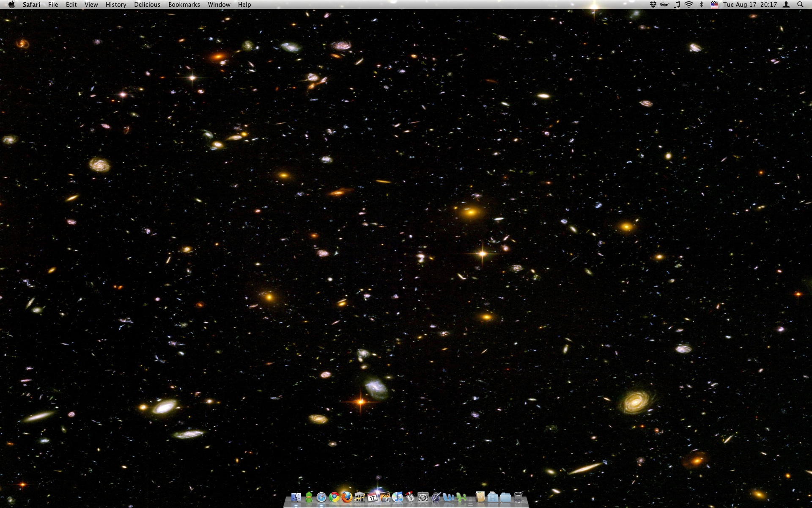
Task: Open the Help menu
Action: (x=244, y=5)
